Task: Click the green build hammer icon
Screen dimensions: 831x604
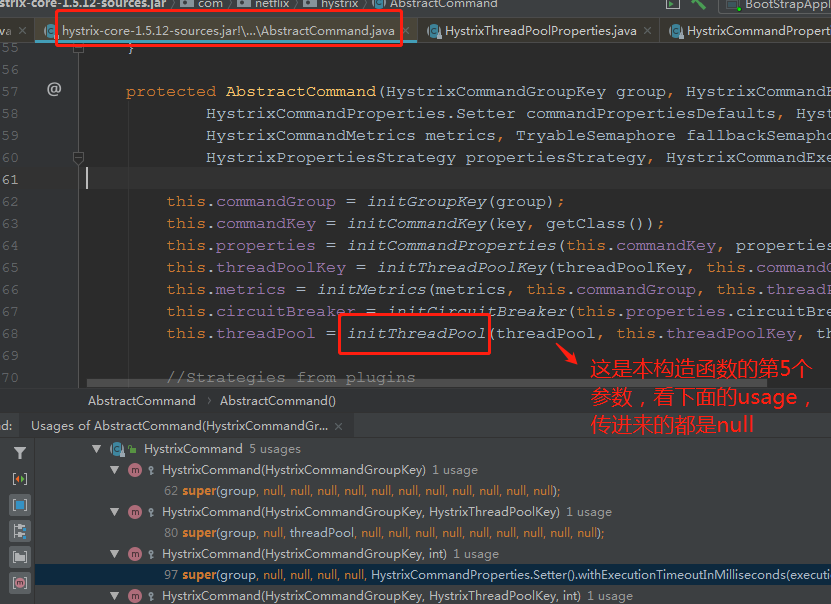Action: click(x=699, y=4)
